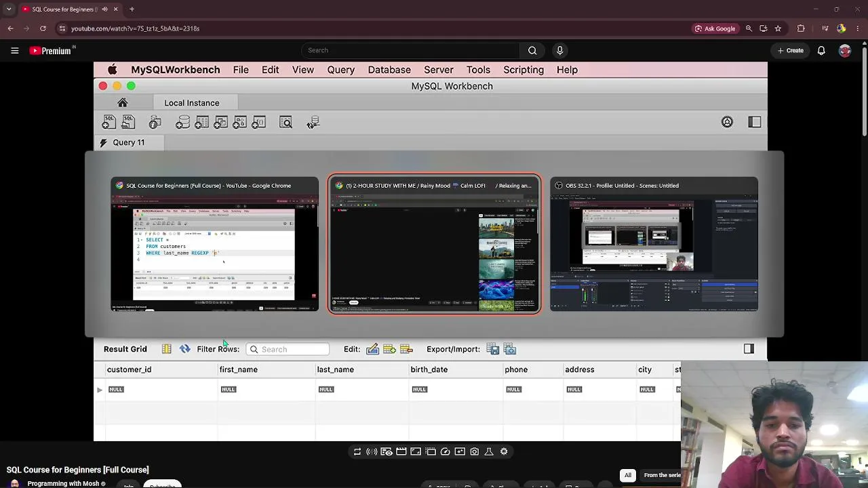Import records from external file
The width and height of the screenshot is (868, 488).
tap(510, 349)
